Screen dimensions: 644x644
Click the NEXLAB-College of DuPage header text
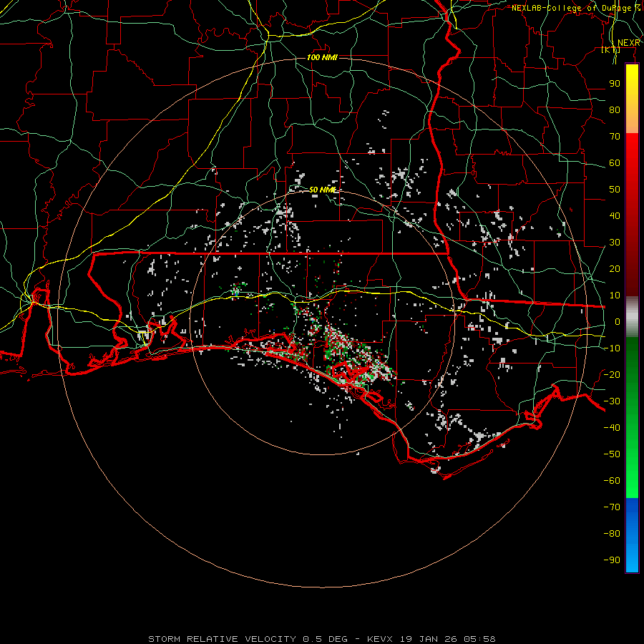point(575,8)
